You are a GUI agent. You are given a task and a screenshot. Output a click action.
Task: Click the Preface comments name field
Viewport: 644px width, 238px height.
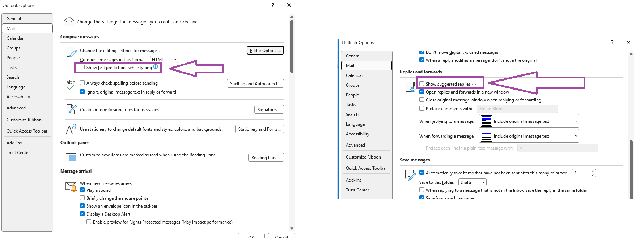[517, 109]
